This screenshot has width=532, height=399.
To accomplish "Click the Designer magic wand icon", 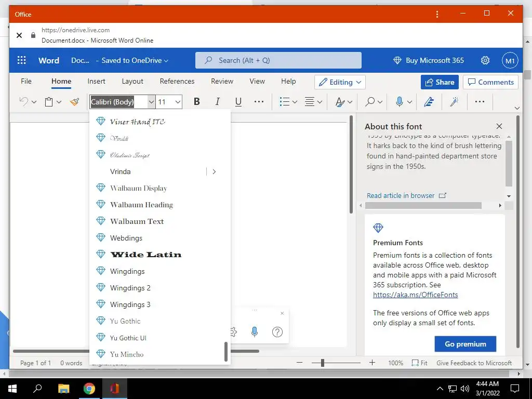I will [455, 101].
